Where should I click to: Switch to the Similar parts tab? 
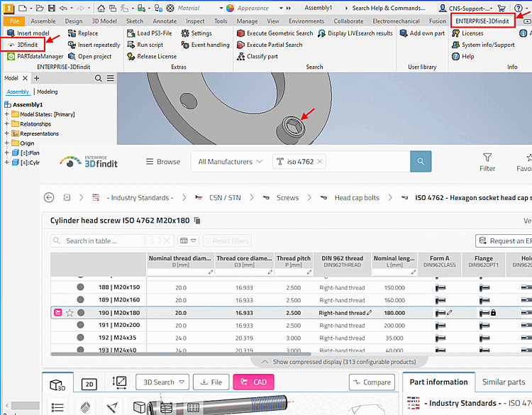coord(504,382)
